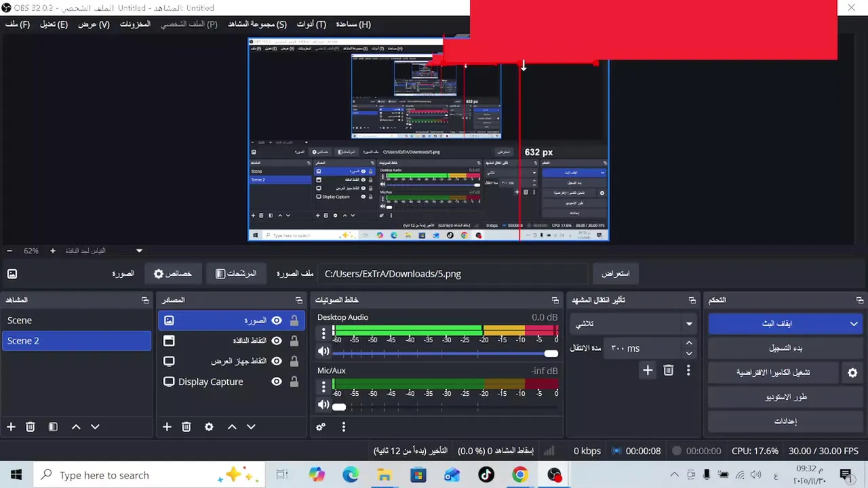Screen dimensions: 868x488
Task: Click إيقاف البث to stop streaming
Action: point(776,324)
